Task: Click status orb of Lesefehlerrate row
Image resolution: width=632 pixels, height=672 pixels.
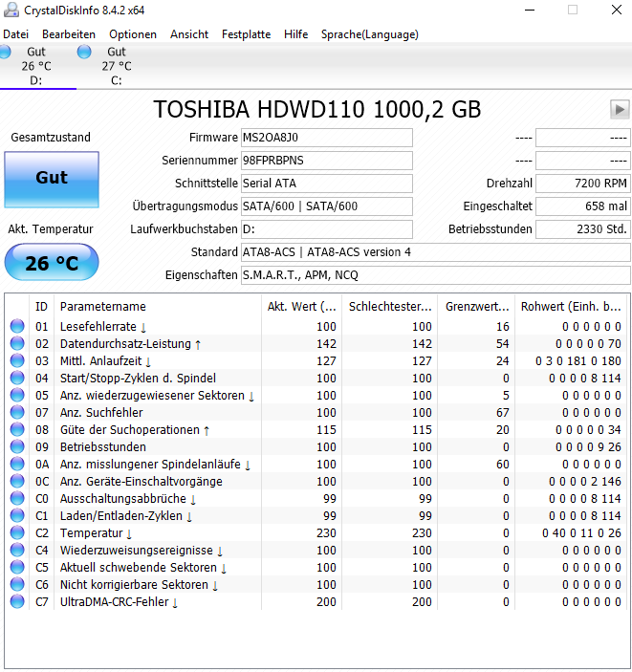Action: pos(17,326)
